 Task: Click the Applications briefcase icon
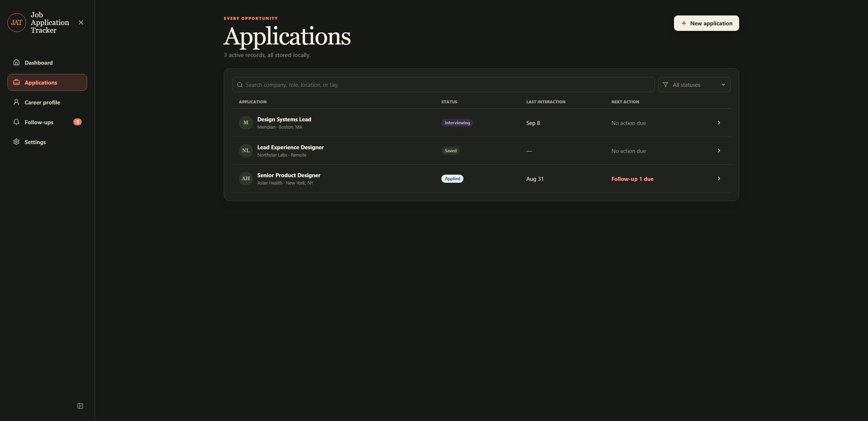click(x=16, y=82)
